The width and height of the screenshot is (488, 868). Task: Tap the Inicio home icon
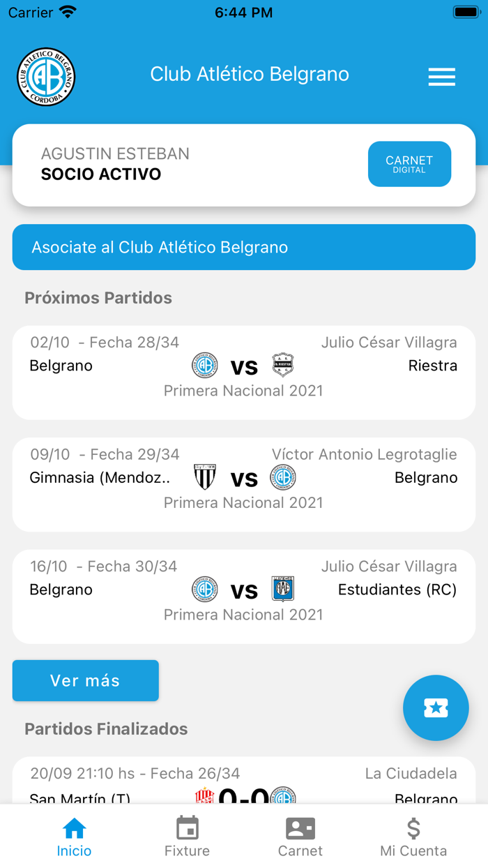point(74,830)
